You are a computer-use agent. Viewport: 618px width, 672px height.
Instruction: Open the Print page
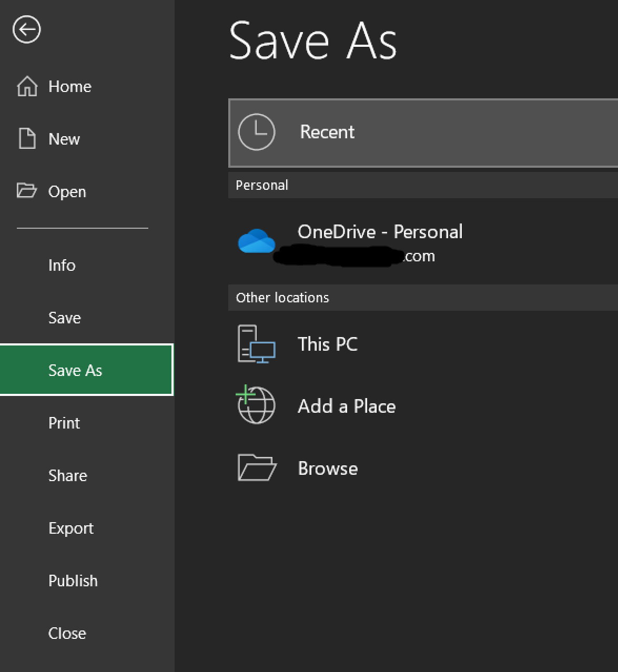pyautogui.click(x=64, y=423)
